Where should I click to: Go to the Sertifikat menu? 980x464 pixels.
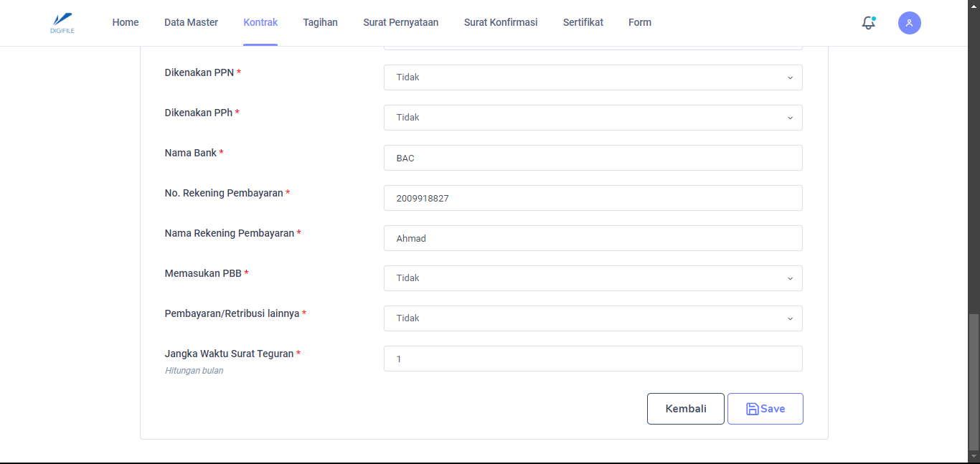pyautogui.click(x=583, y=22)
